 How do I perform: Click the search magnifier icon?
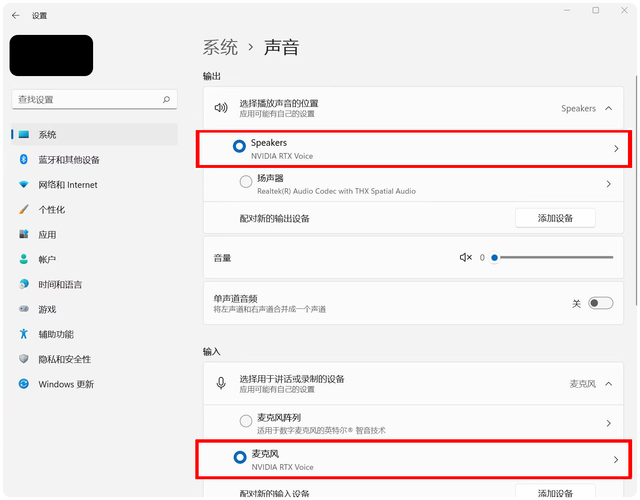coord(166,99)
